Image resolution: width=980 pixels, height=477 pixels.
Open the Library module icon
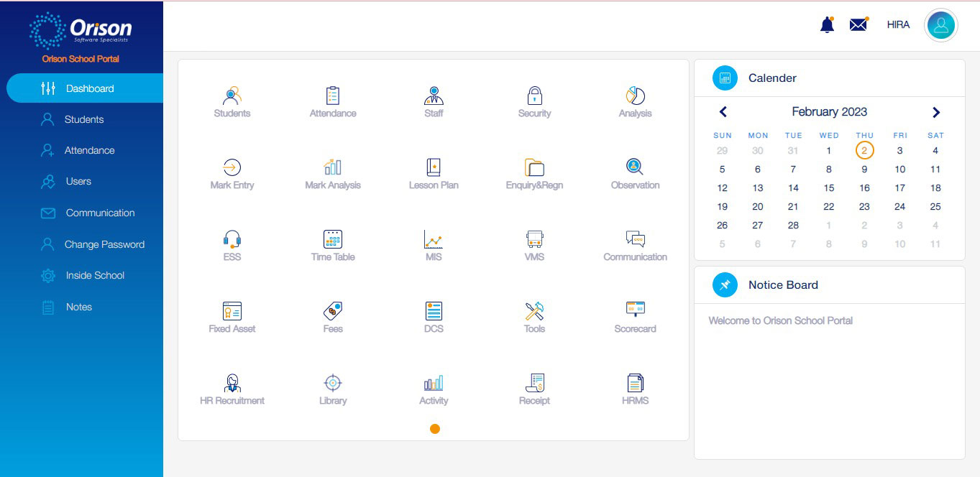tap(333, 383)
